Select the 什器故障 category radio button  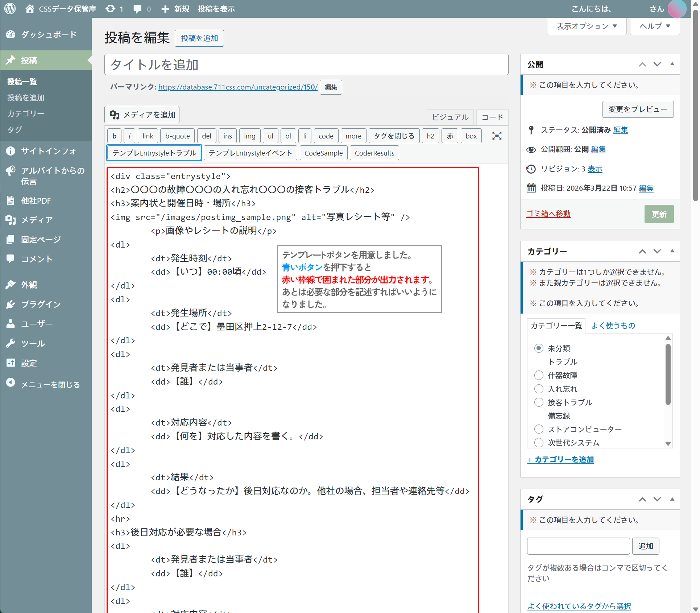point(539,375)
